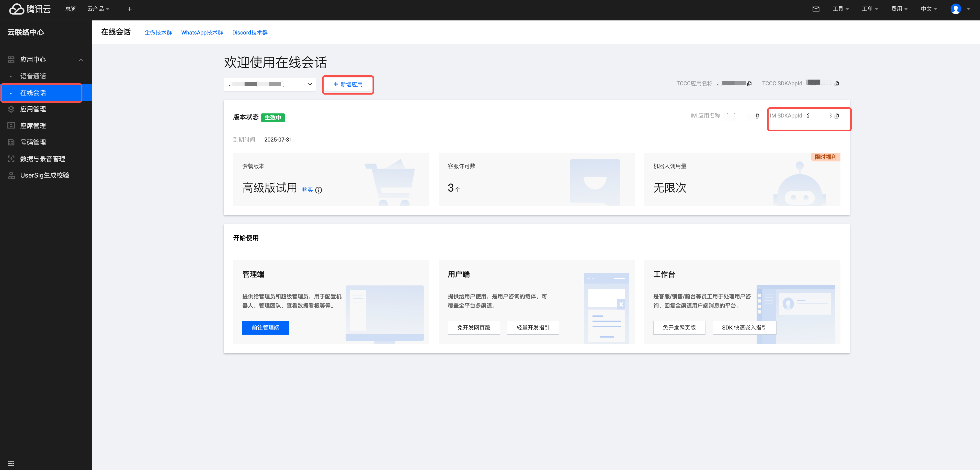
Task: Open the application selector dropdown
Action: click(x=270, y=84)
